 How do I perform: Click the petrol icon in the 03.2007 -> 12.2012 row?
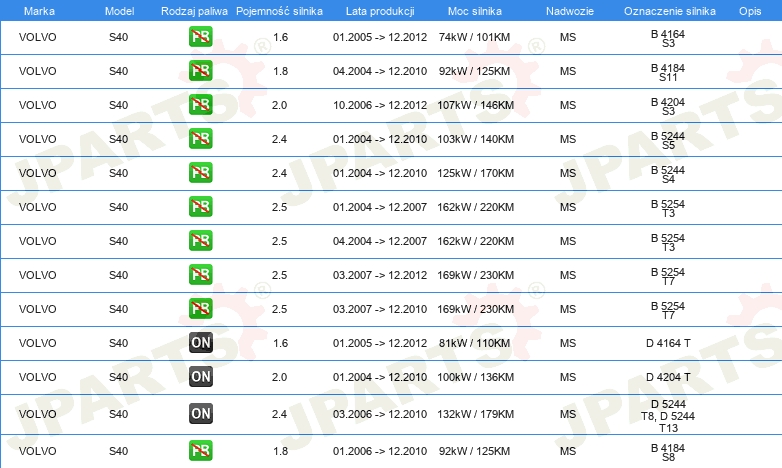point(200,274)
